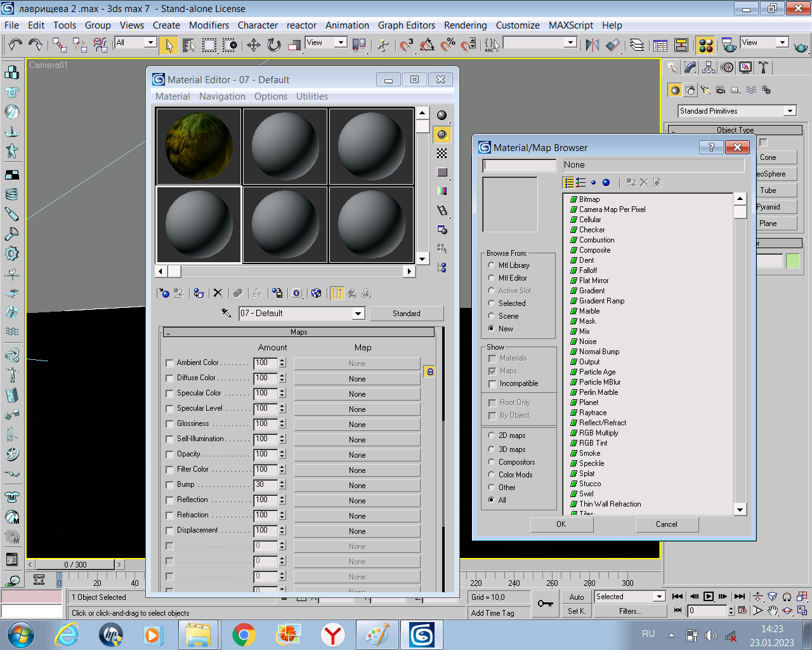
Task: Open the Utilities hammer panel icon
Action: pyautogui.click(x=763, y=67)
